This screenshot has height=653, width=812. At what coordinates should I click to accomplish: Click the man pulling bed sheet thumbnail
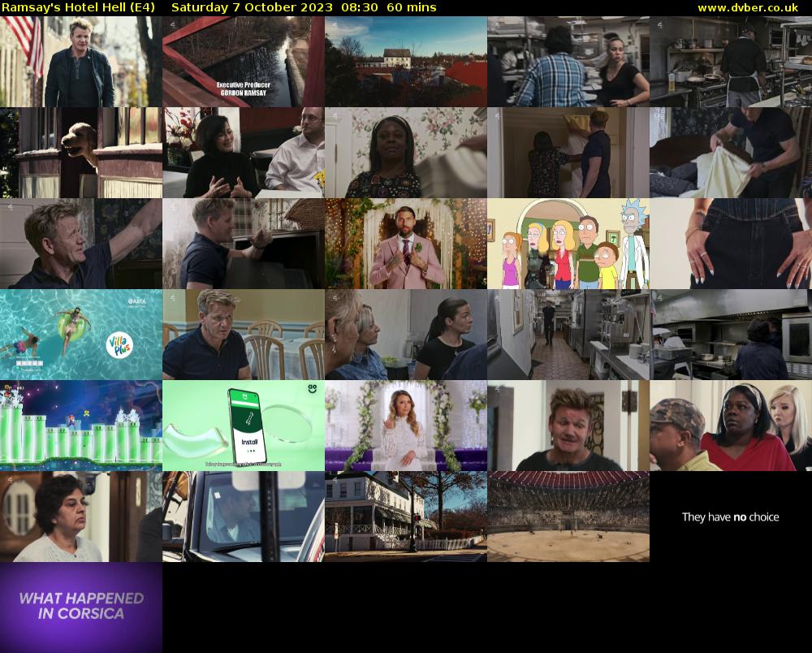tap(731, 153)
